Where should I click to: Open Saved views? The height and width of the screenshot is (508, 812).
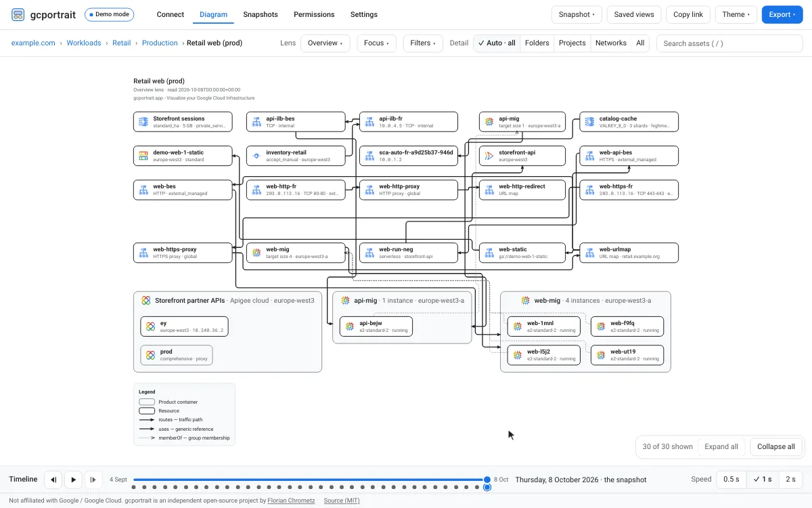[x=634, y=14]
